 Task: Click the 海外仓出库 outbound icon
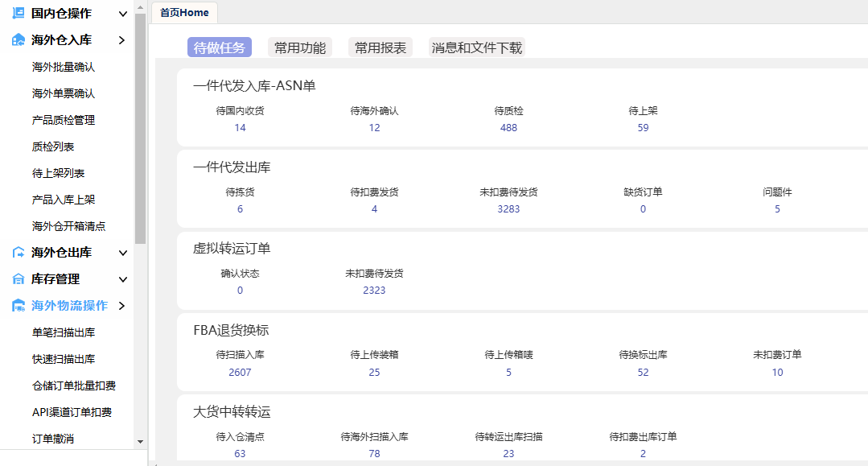[19, 253]
